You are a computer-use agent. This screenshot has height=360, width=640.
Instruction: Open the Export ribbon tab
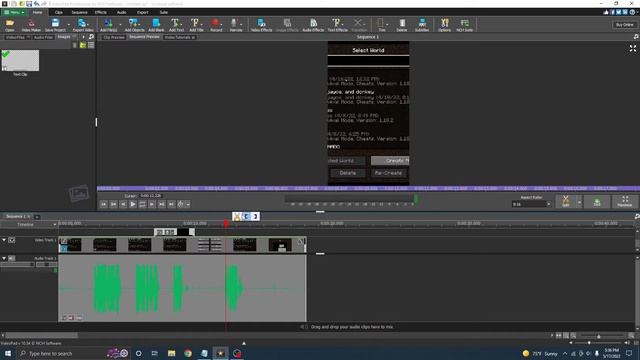pos(142,12)
